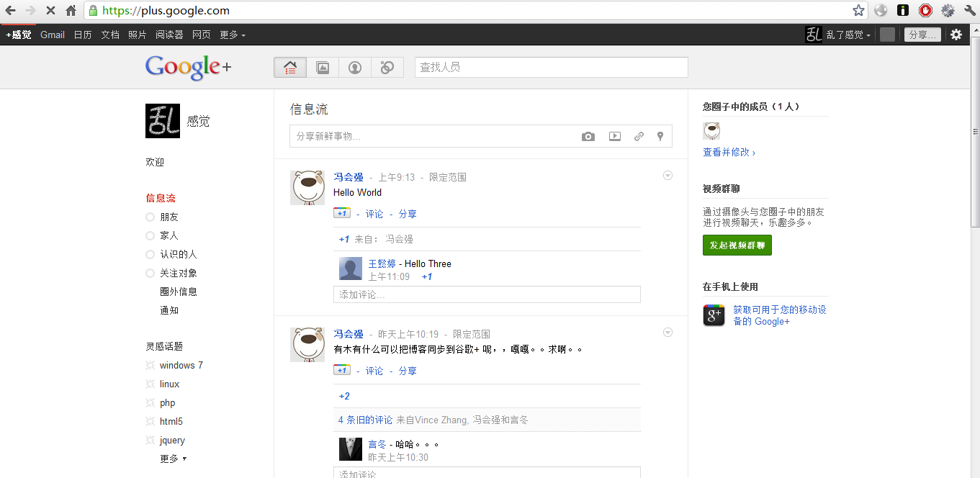Click the red stop-sign extension icon
This screenshot has height=478, width=980.
(925, 11)
